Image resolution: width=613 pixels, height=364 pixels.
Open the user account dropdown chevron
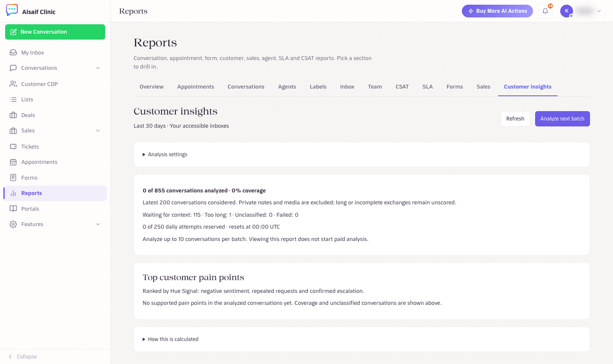(x=599, y=11)
